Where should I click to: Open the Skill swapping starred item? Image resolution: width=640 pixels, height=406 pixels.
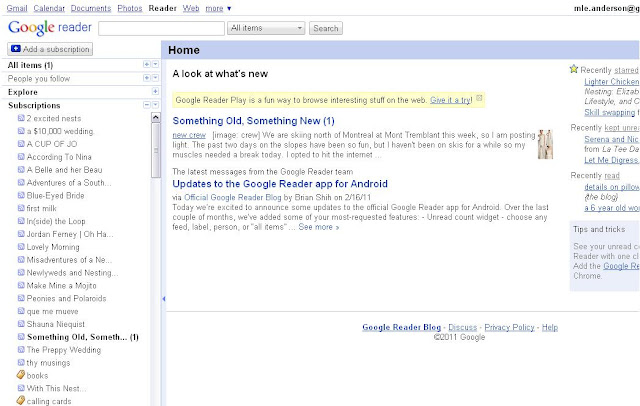click(x=610, y=112)
